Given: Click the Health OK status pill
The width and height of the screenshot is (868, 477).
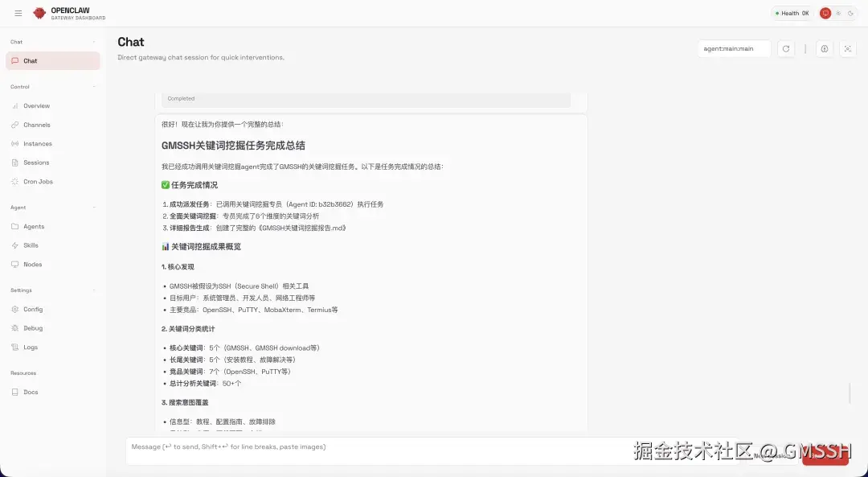Looking at the screenshot, I should [792, 14].
